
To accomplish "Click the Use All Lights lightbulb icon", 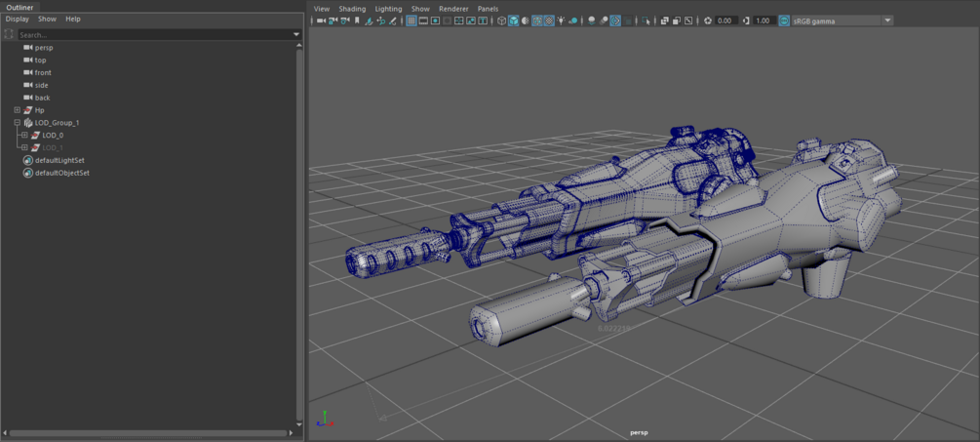I will 561,20.
